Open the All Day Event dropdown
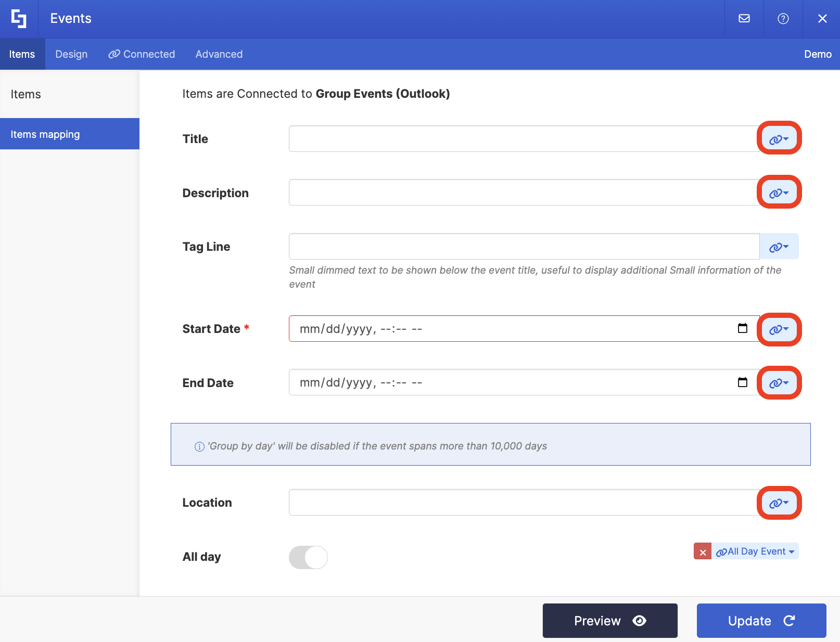Screen dimensions: 840x642 [755, 551]
